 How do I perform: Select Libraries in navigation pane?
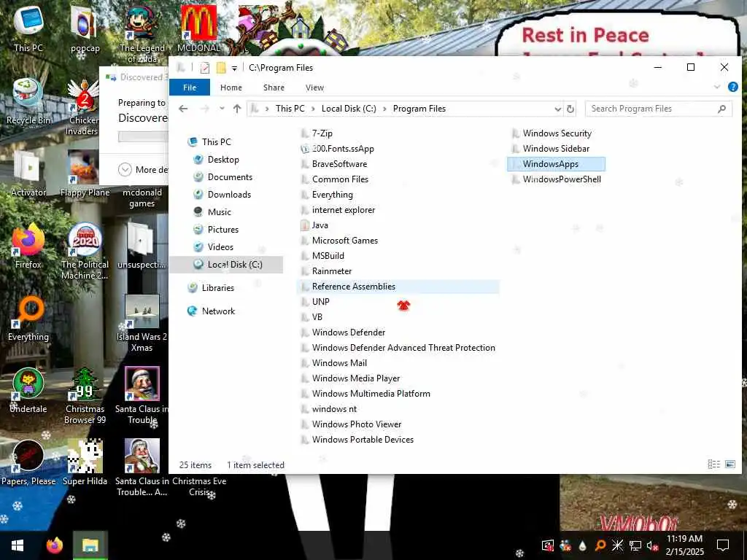pyautogui.click(x=217, y=288)
